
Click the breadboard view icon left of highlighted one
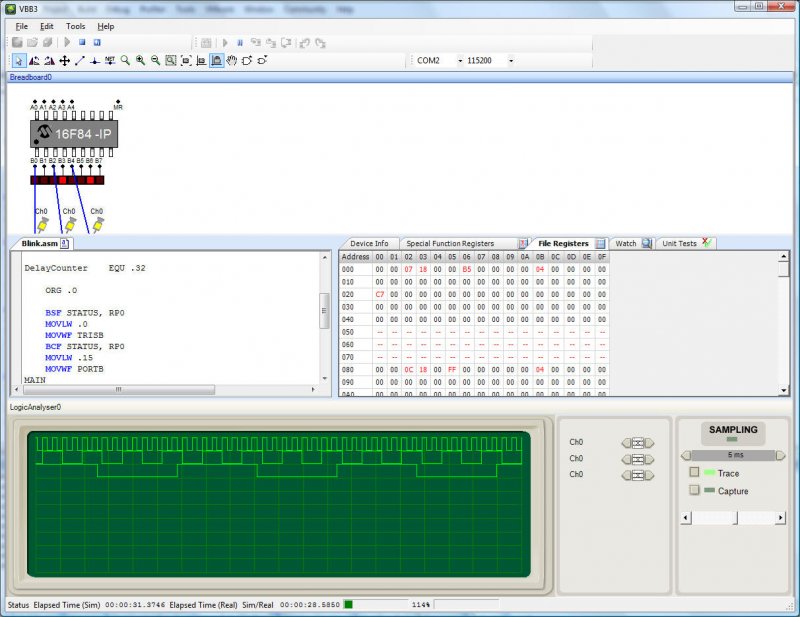[x=202, y=61]
